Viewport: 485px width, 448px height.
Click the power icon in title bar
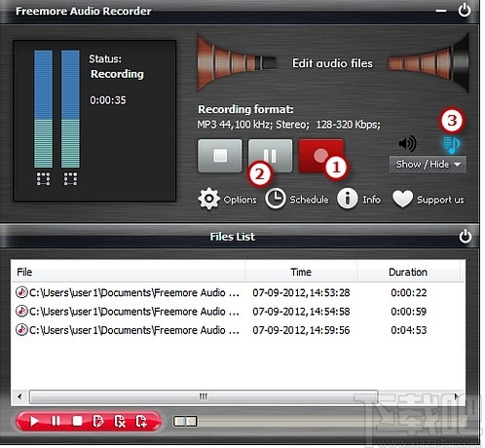(x=465, y=10)
